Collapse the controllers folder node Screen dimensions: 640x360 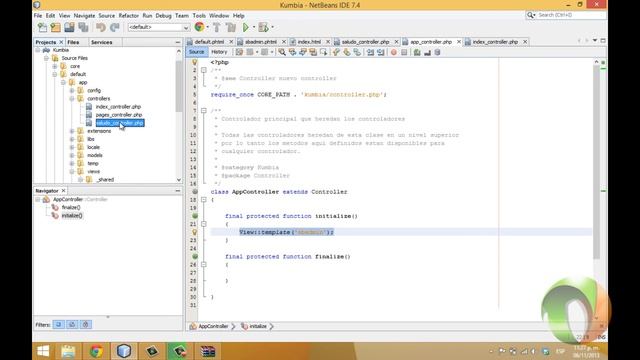coord(72,98)
